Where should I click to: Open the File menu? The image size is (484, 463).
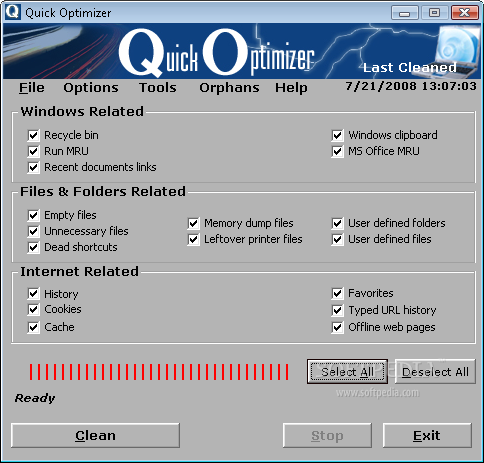[x=31, y=88]
